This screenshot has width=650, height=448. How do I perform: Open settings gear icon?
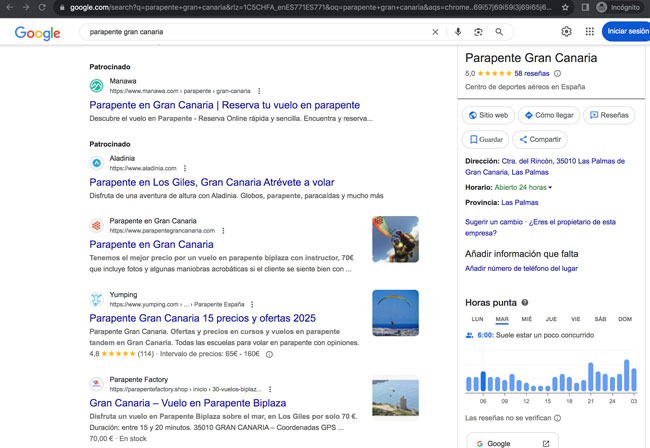coord(566,31)
